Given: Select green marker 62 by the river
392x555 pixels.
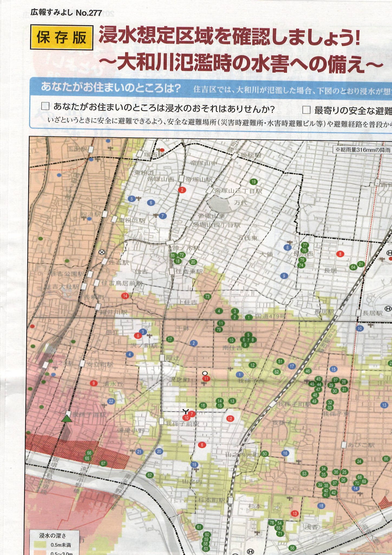Looking at the screenshot, I should pos(150,475).
